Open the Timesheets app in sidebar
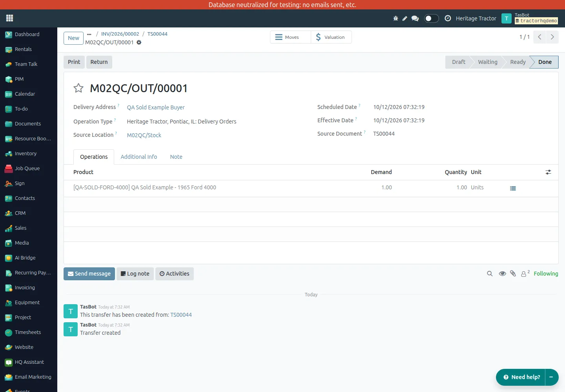This screenshot has height=392, width=565. (29, 332)
